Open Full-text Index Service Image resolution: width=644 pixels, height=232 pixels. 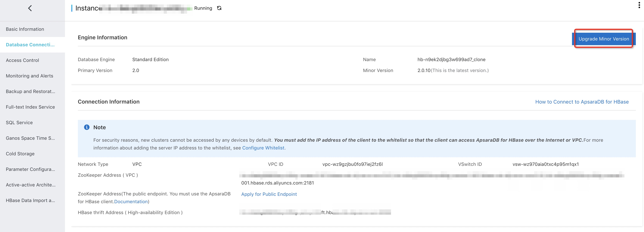coord(30,107)
